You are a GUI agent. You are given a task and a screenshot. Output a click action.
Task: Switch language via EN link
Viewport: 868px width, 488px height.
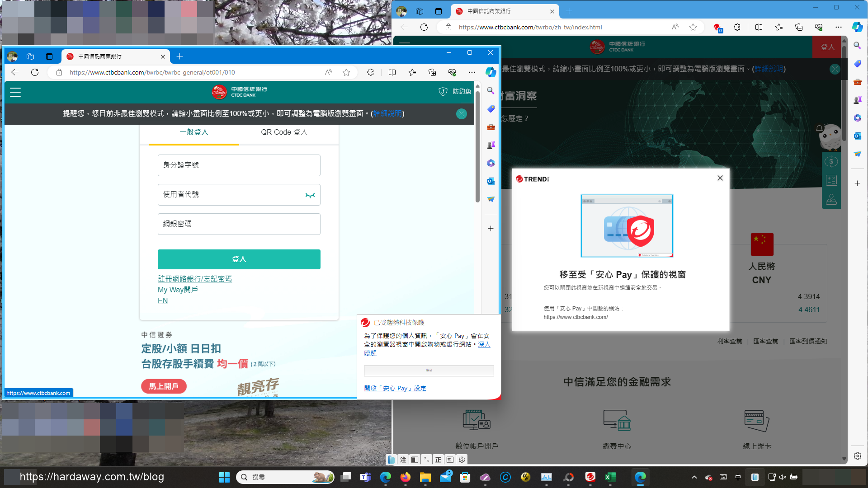[x=163, y=300]
